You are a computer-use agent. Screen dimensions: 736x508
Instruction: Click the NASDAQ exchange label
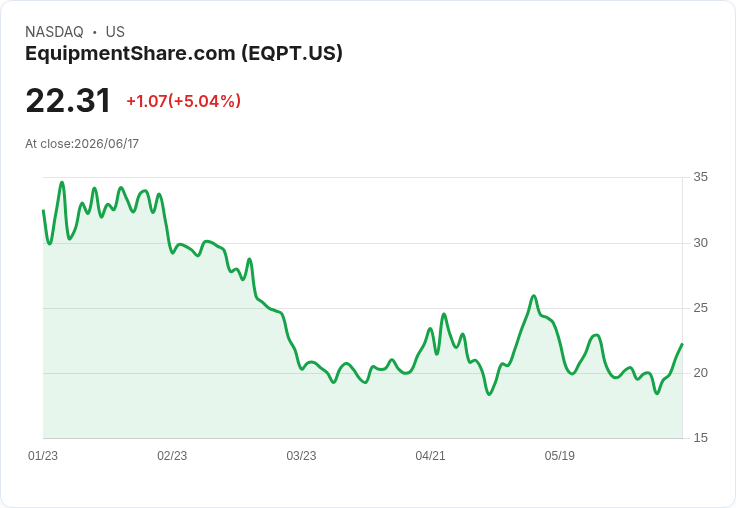point(54,32)
